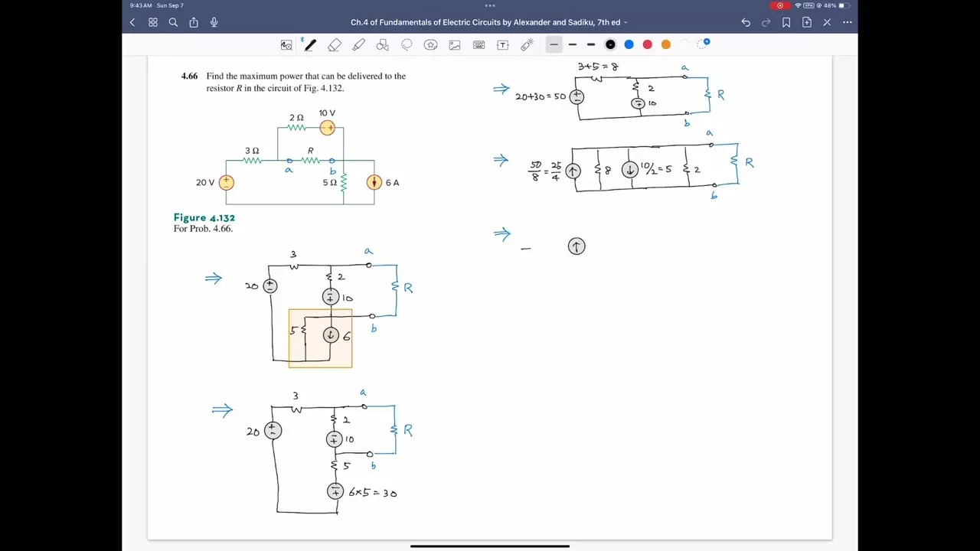The width and height of the screenshot is (980, 551).
Task: Select the Text box tool
Action: point(503,45)
